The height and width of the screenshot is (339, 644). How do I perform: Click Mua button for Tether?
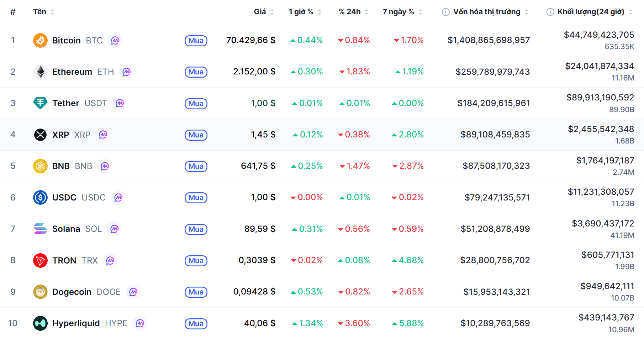[x=196, y=104]
